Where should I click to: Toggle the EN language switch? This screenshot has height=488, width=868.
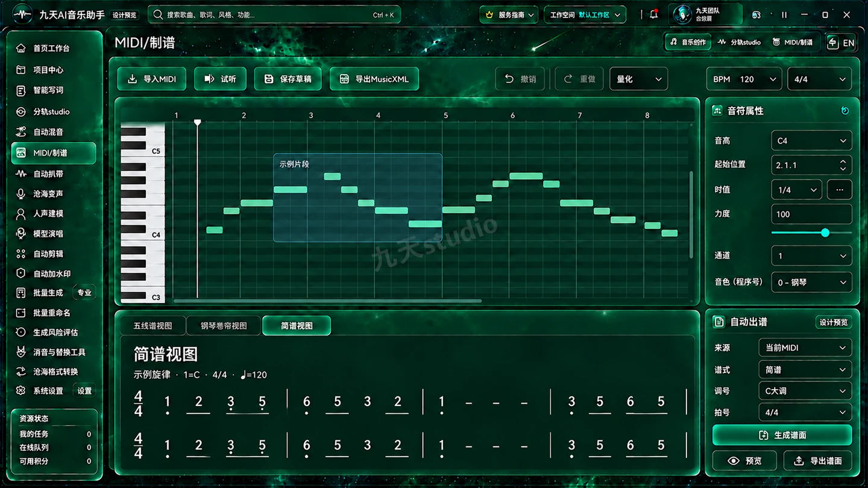coord(841,43)
